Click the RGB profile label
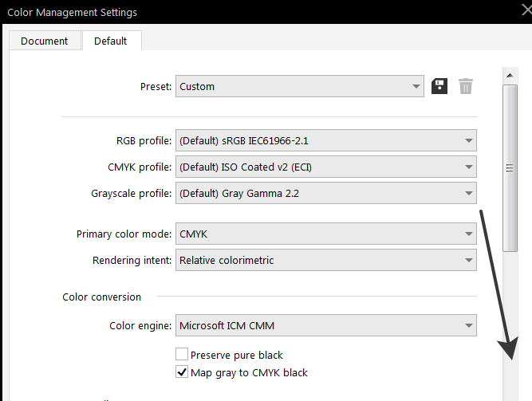Screen dimensions: 532x401 [x=144, y=140]
